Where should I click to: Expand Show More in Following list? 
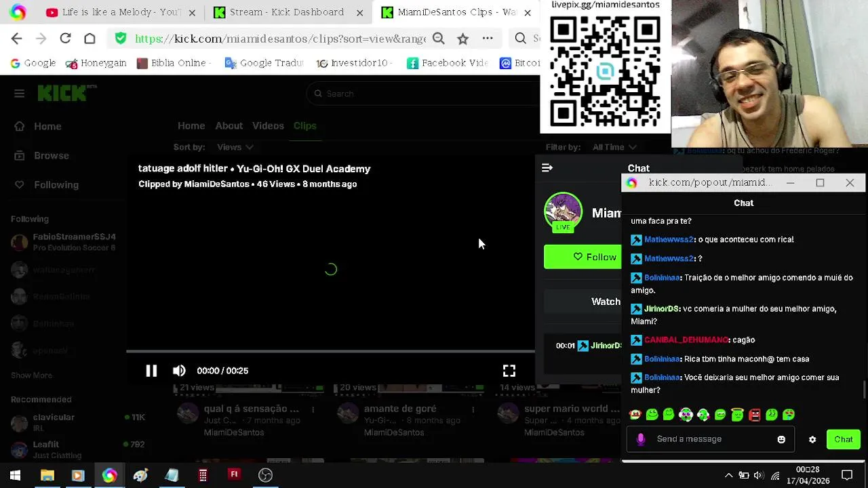pyautogui.click(x=31, y=375)
